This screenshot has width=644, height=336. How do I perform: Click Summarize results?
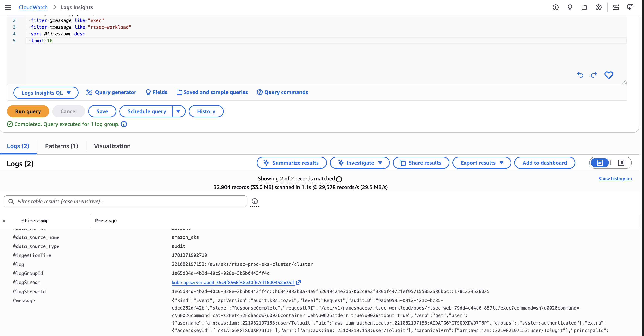coord(292,163)
